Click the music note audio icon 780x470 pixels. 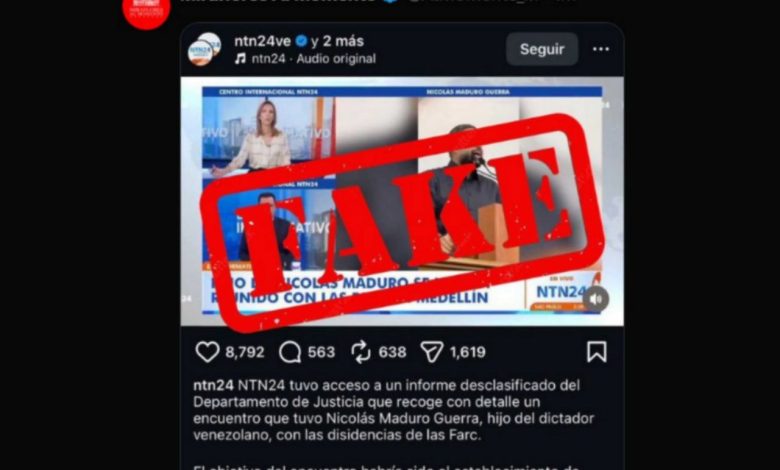coord(240,59)
